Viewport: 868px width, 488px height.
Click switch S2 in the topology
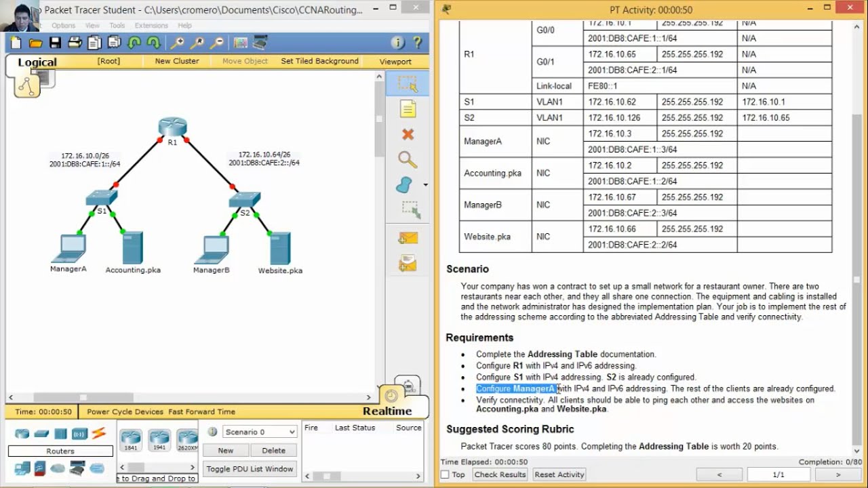tap(245, 200)
